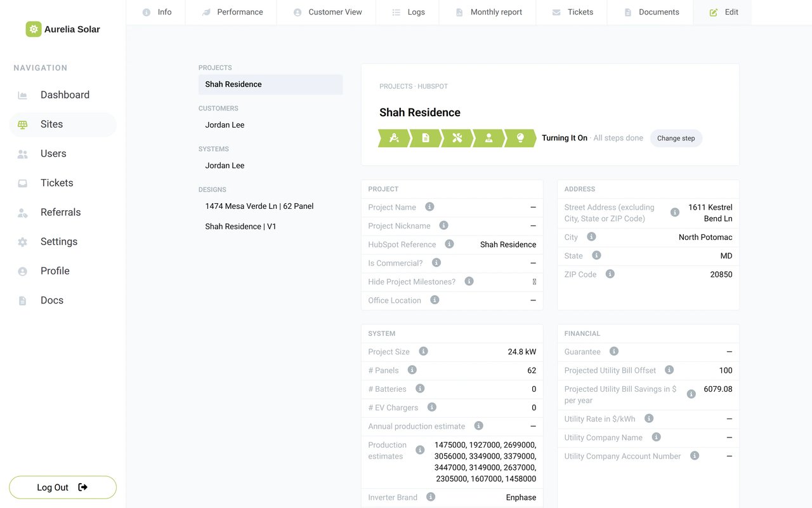Click the Aurelia Solar logo
Screen dimensions: 812x508
coord(63,29)
